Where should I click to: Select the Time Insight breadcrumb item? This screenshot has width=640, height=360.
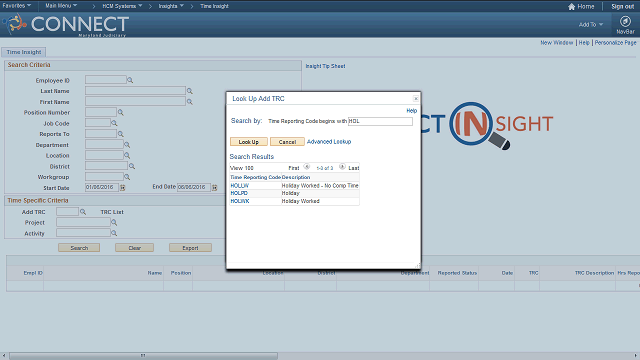214,6
